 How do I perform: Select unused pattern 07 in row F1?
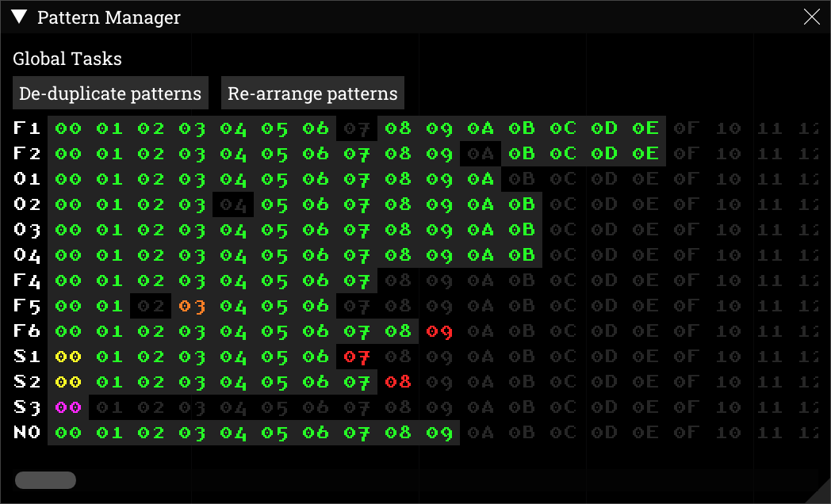(x=357, y=128)
